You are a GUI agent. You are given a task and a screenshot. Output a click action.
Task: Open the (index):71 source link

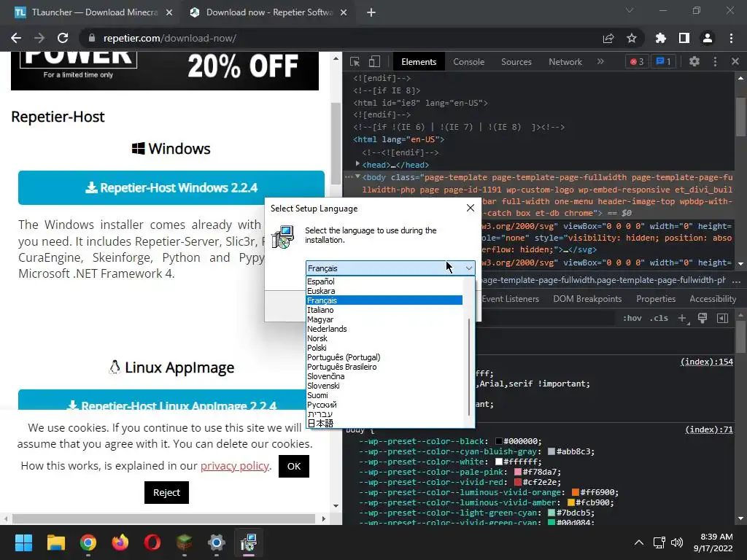coord(709,429)
